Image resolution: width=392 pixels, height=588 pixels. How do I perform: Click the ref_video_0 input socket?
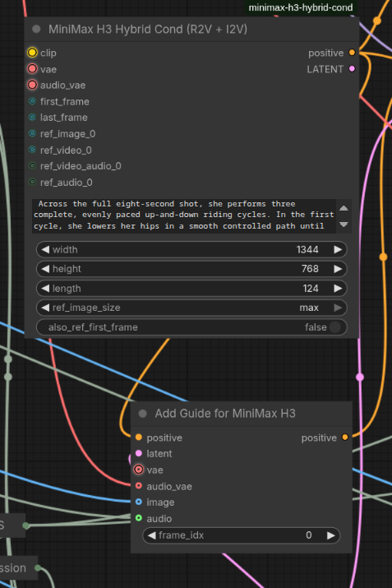click(x=32, y=150)
